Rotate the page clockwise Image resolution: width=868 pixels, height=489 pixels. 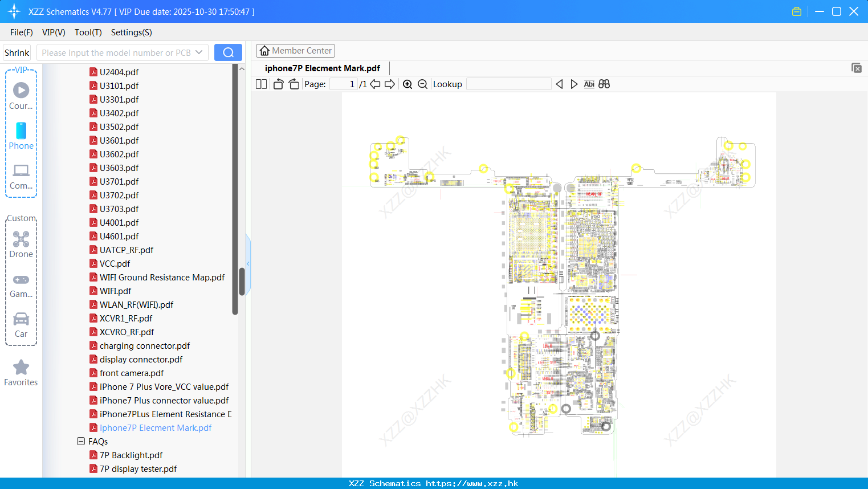tap(294, 84)
